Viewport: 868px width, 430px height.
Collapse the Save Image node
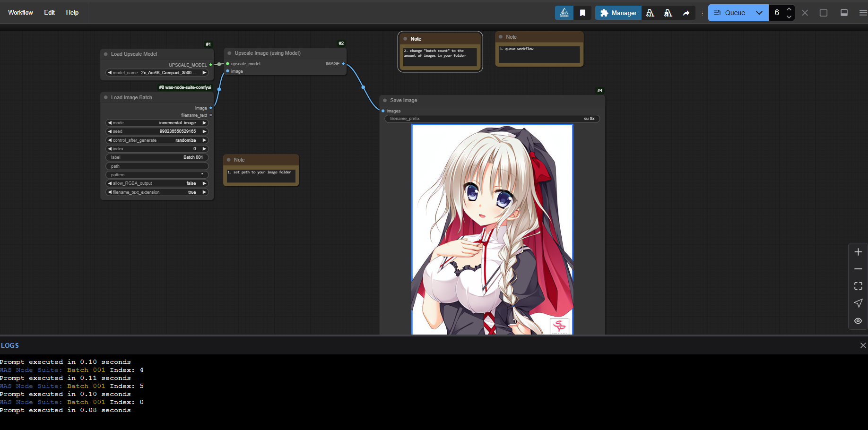tap(385, 100)
